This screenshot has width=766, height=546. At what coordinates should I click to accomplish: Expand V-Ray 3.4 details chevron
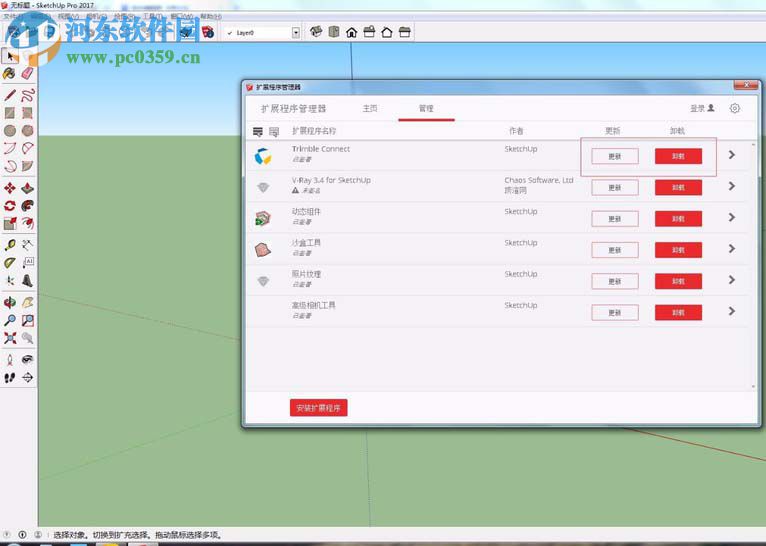pos(731,186)
